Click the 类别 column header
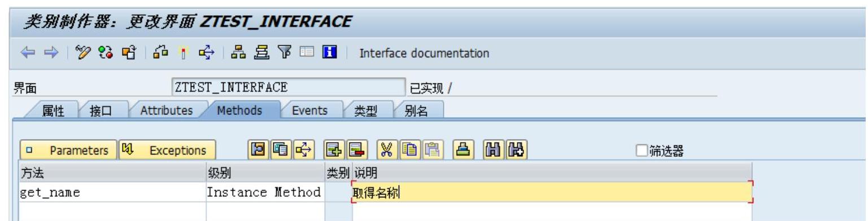 [x=339, y=172]
